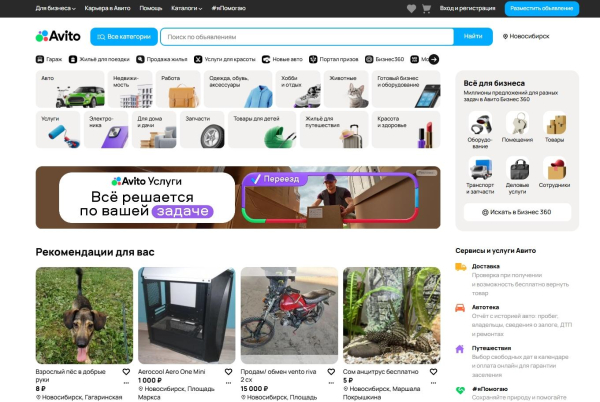Open Новые авто shortcut
This screenshot has height=402, width=600.
pyautogui.click(x=282, y=59)
